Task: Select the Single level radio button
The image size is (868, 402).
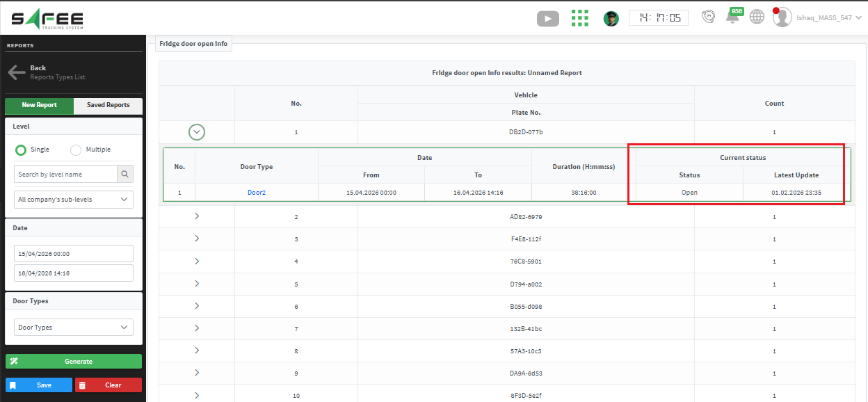Action: [x=21, y=150]
